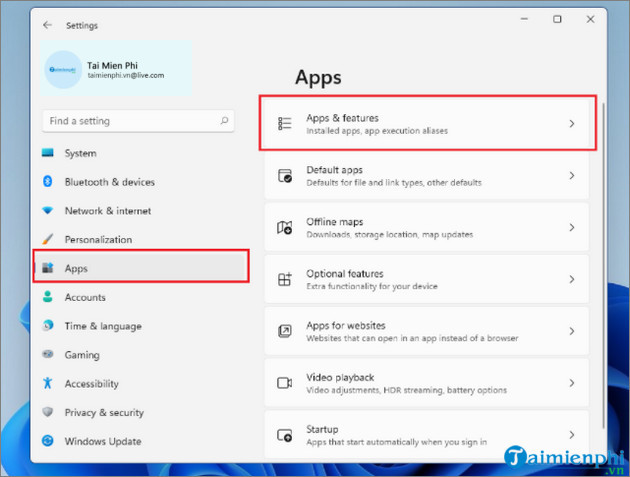The image size is (630, 477).
Task: Click the Accounts person icon
Action: pos(47,297)
